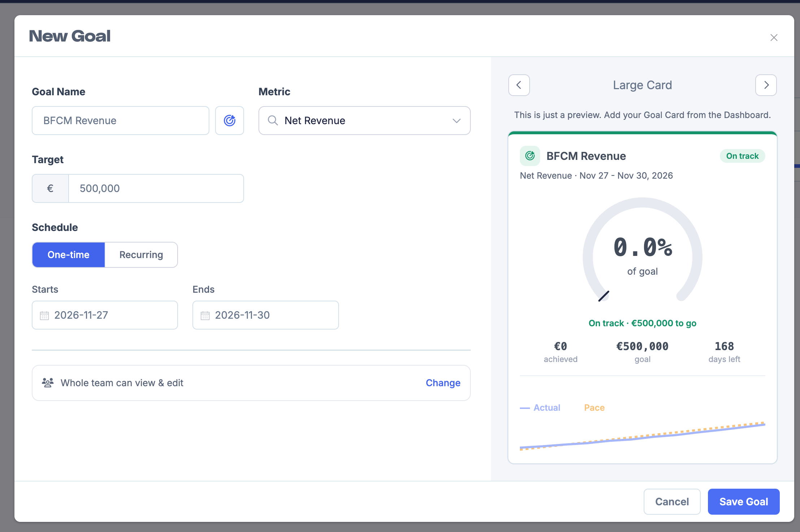
Task: Click the calendar icon in Starts field
Action: (x=44, y=315)
